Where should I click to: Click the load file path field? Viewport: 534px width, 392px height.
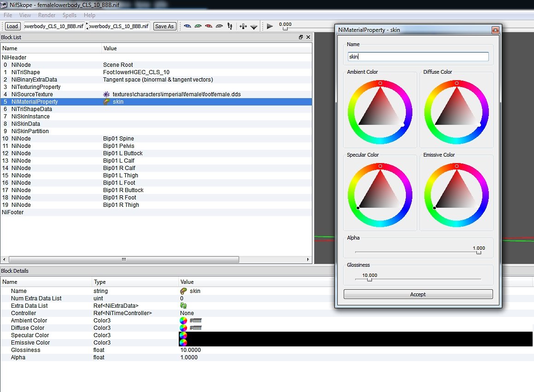point(54,26)
